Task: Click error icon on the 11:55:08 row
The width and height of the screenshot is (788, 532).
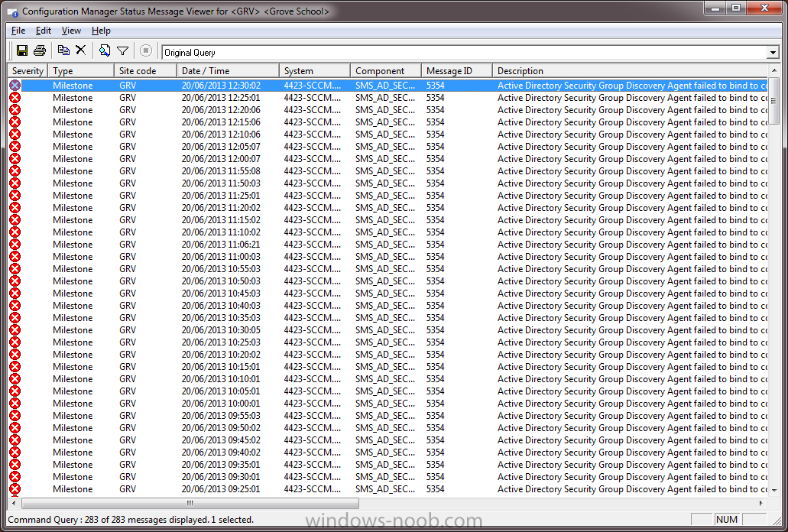Action: tap(15, 170)
